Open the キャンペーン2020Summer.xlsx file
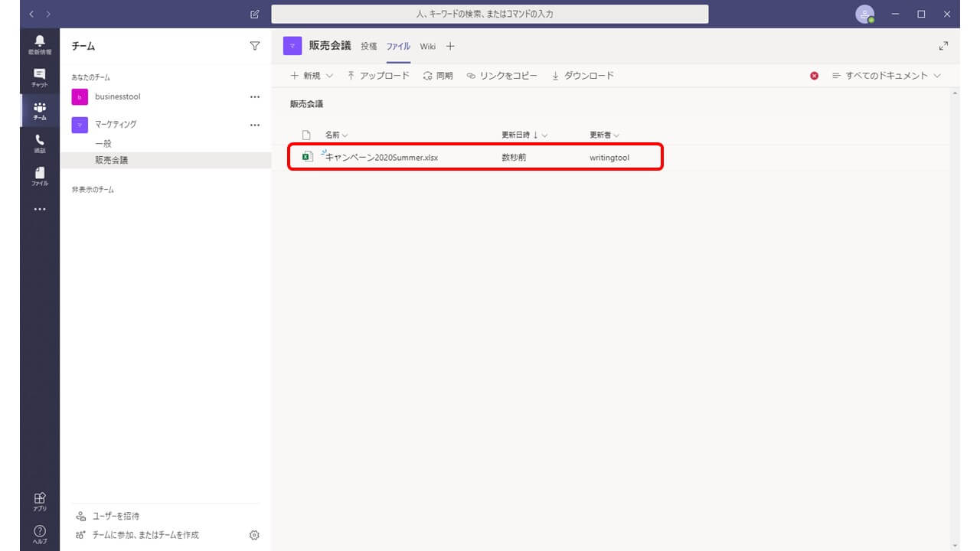980x551 pixels. [x=381, y=157]
